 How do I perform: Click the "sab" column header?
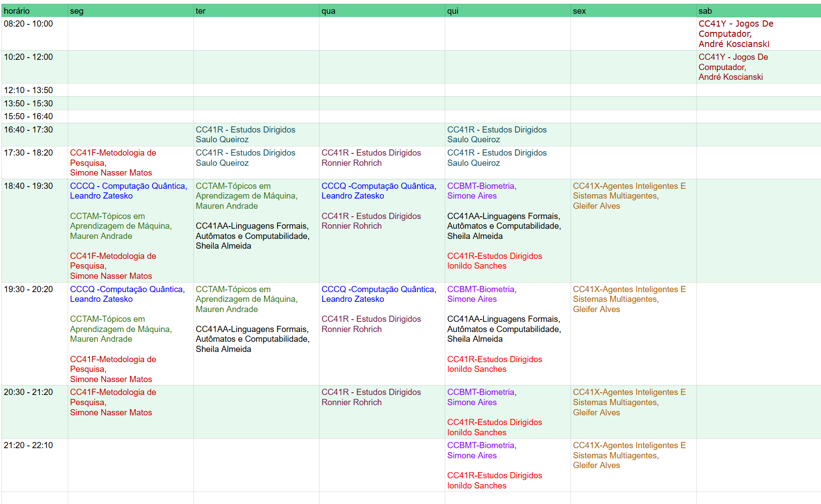tap(705, 11)
